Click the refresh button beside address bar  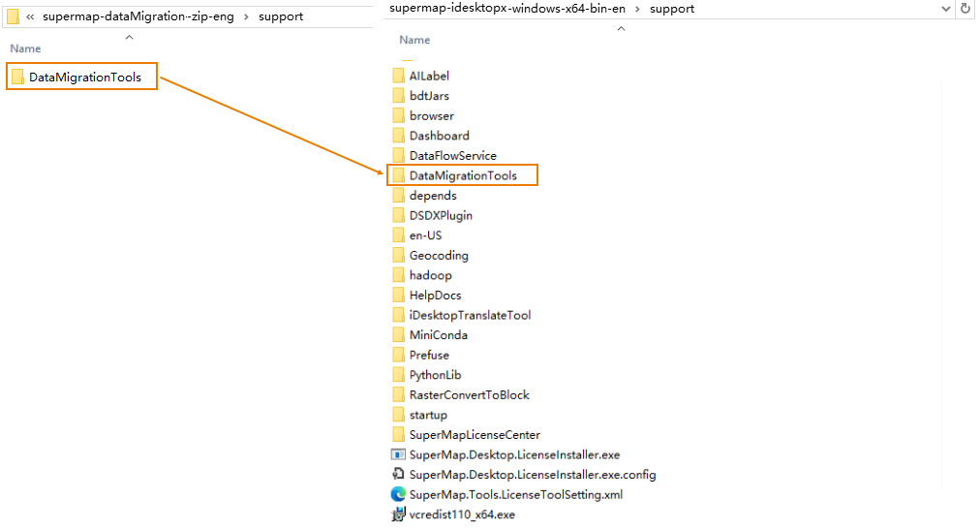coord(965,9)
